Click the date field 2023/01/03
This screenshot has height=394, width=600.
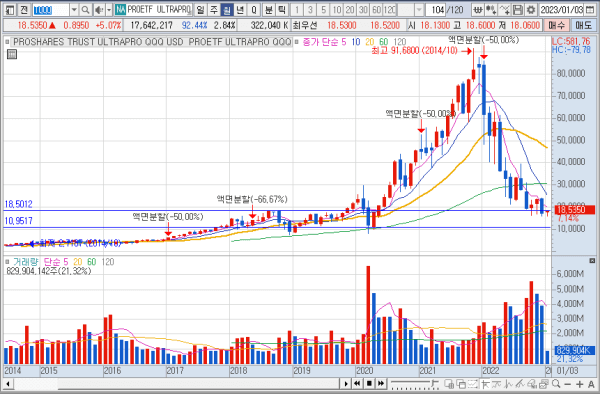tap(561, 10)
